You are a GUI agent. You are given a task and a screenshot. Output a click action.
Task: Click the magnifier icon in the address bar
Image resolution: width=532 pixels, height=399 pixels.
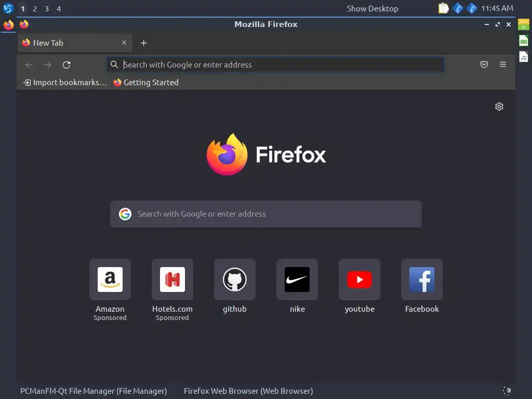tap(114, 64)
